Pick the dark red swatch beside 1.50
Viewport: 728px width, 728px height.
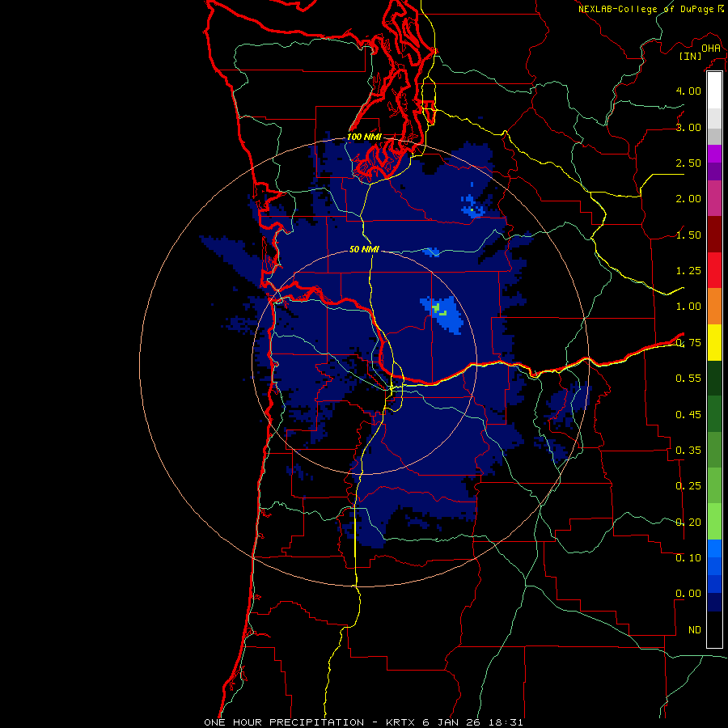[x=714, y=234]
